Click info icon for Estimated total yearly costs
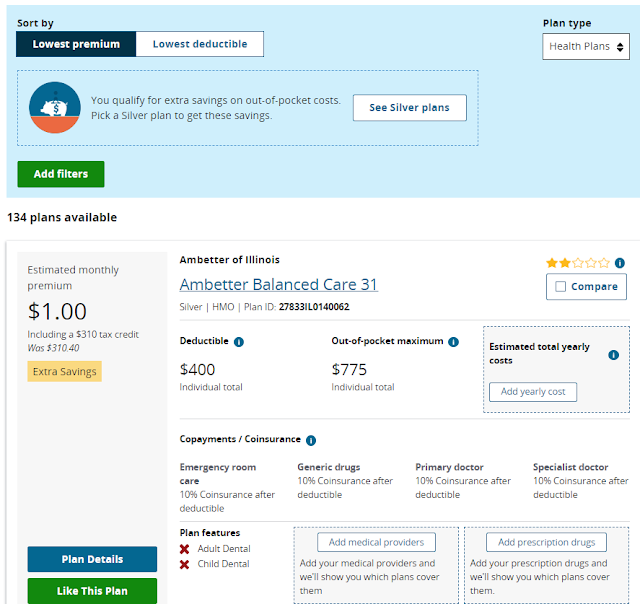 (613, 355)
